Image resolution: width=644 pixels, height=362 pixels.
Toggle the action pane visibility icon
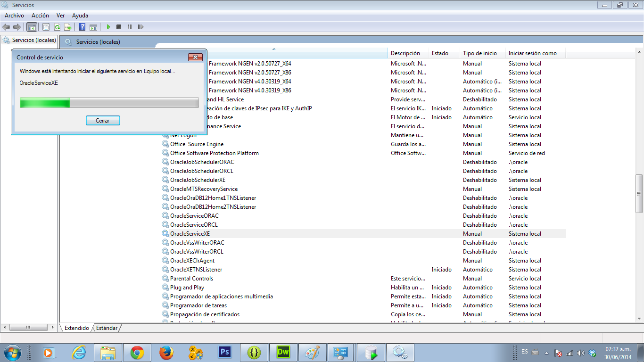[x=93, y=27]
